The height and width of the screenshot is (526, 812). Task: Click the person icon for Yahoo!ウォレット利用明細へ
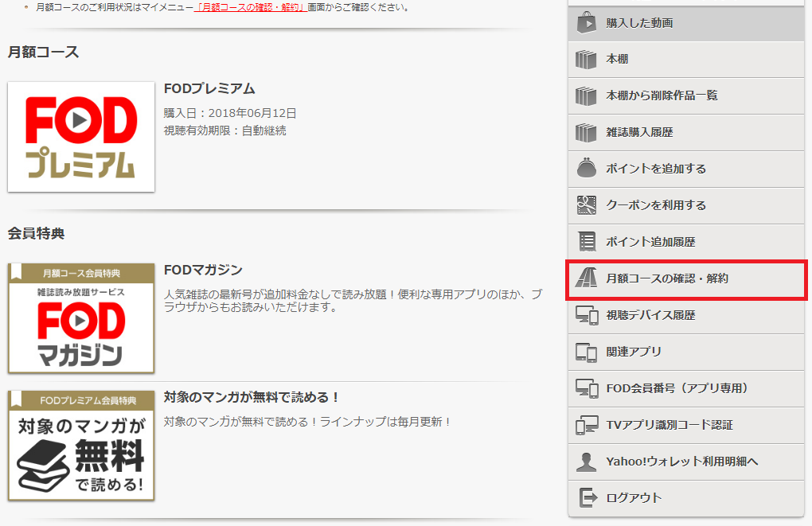tap(586, 462)
